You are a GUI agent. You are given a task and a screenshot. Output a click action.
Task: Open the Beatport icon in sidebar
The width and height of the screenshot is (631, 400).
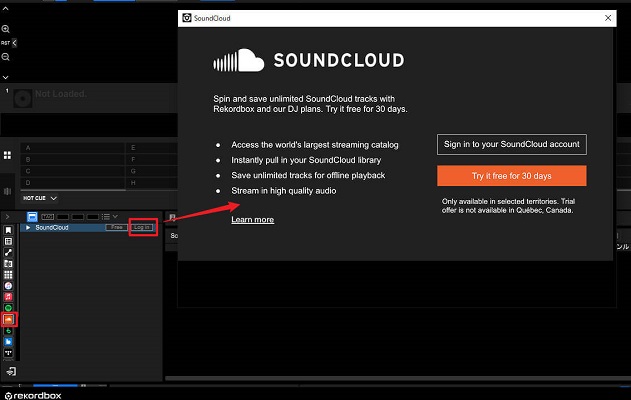tap(8, 331)
